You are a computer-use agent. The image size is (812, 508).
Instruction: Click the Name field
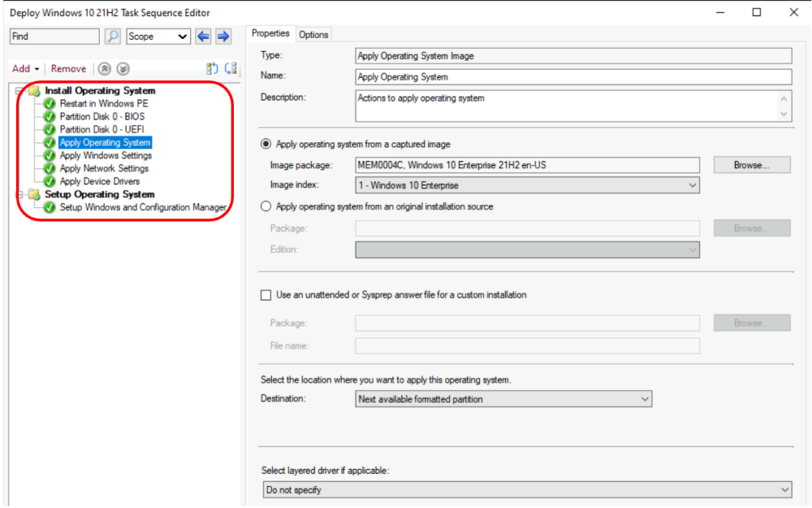click(x=573, y=77)
